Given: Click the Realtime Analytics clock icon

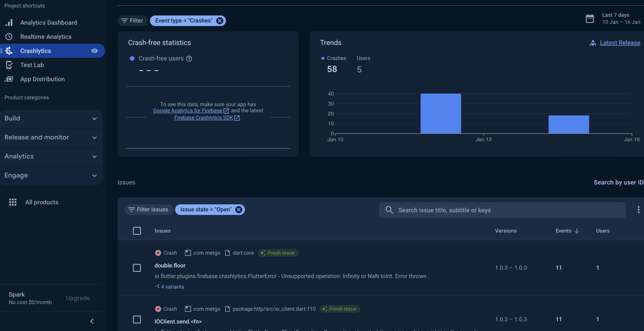Looking at the screenshot, I should 9,37.
